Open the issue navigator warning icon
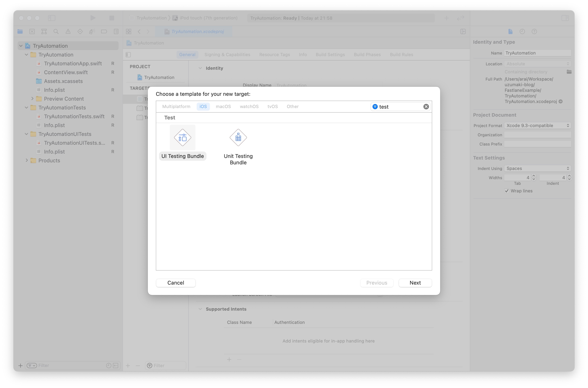 tap(68, 31)
